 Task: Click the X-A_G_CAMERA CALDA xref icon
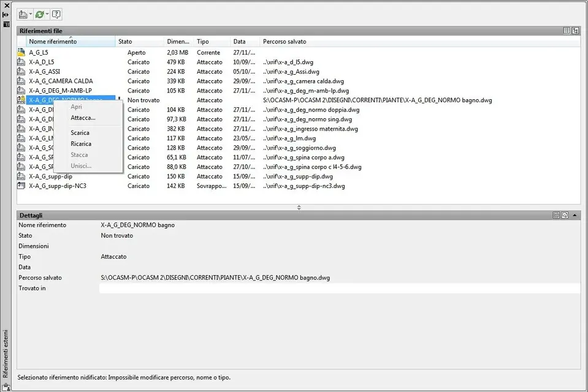21,81
